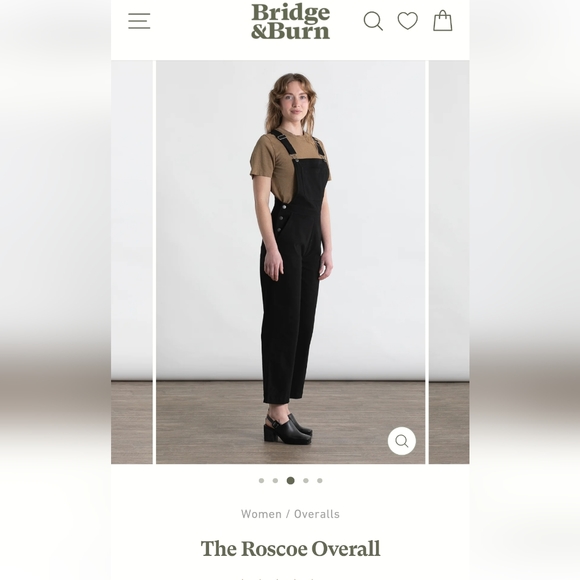Select the second carousel dot
This screenshot has height=580, width=580.
pyautogui.click(x=275, y=480)
